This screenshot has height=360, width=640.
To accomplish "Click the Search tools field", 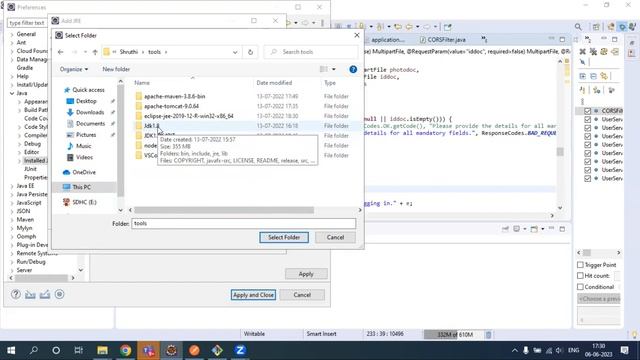I will point(311,52).
